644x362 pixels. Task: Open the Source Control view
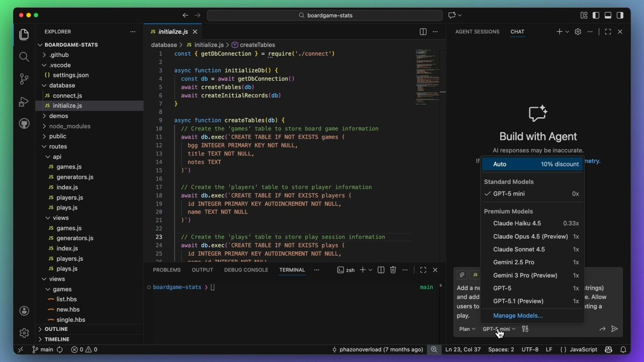point(24,79)
